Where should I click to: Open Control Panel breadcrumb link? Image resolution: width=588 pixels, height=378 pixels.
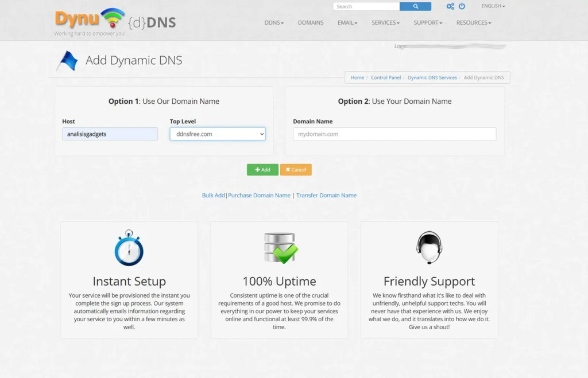click(386, 77)
